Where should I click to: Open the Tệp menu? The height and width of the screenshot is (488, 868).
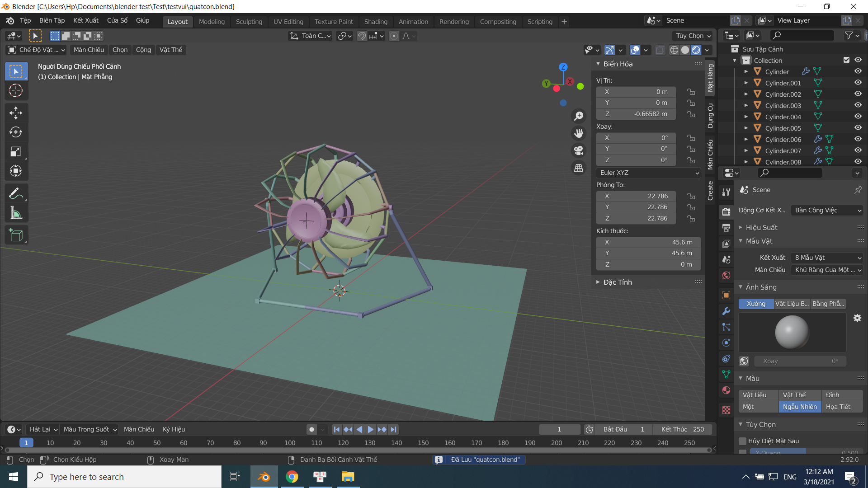tap(25, 20)
